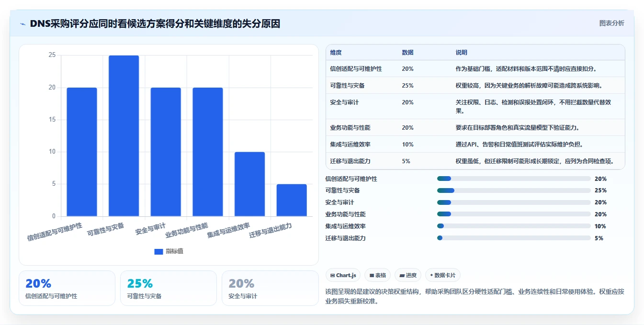Viewport: 644px width, 325px height.
Task: Click the description starting 通过API
Action: click(519, 145)
